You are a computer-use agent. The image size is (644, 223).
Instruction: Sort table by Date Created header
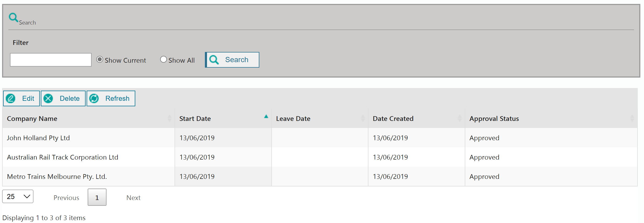(x=393, y=119)
